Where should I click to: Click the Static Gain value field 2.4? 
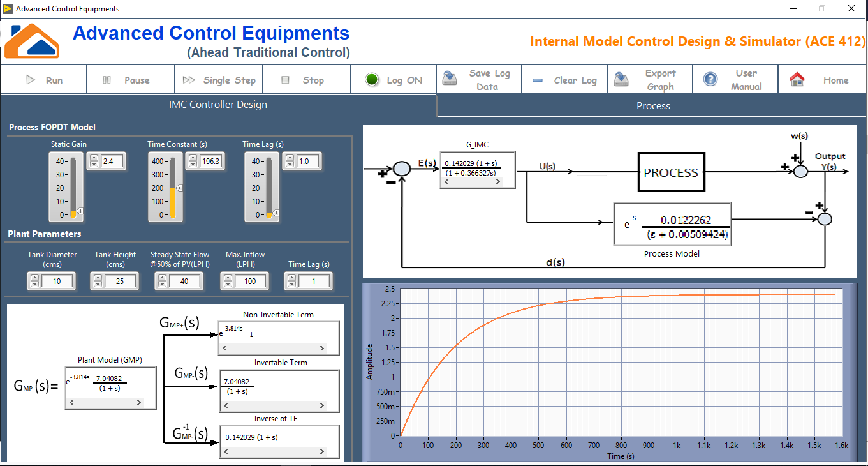click(112, 162)
